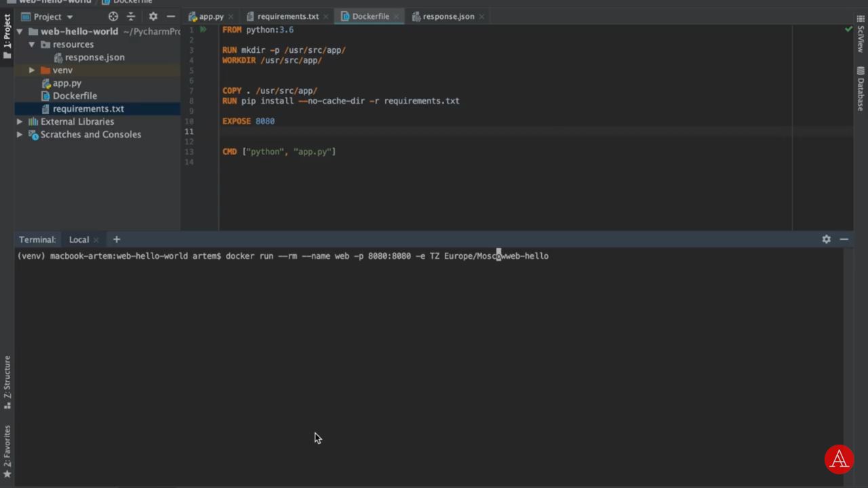Select response.json in the project tree
The image size is (868, 488).
tap(94, 57)
